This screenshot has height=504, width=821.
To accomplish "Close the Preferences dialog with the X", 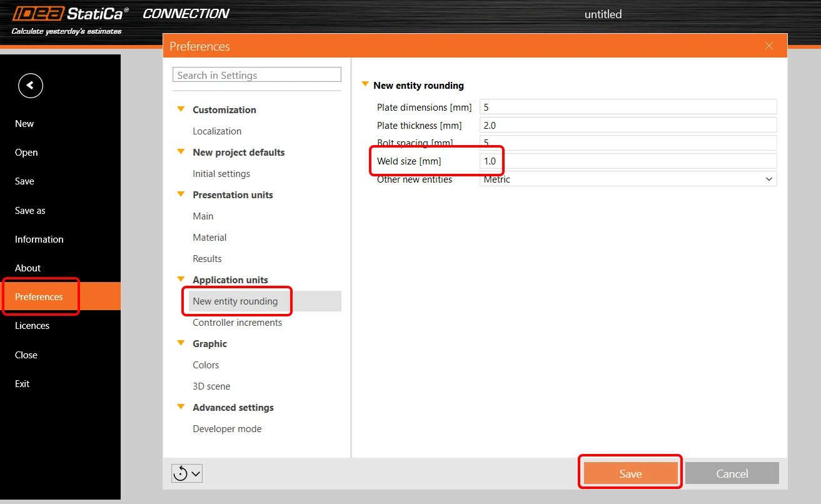I will (769, 46).
